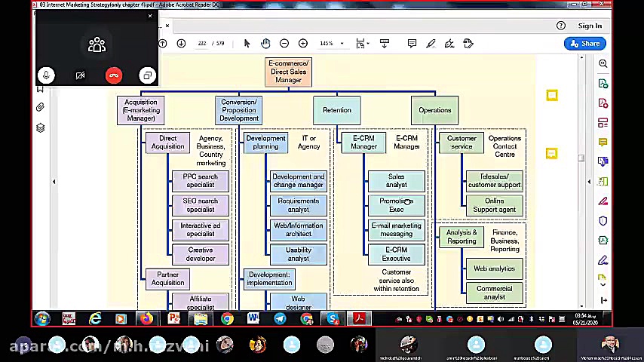This screenshot has height=362, width=644.
Task: Click volume icon in system tray
Action: click(501, 319)
